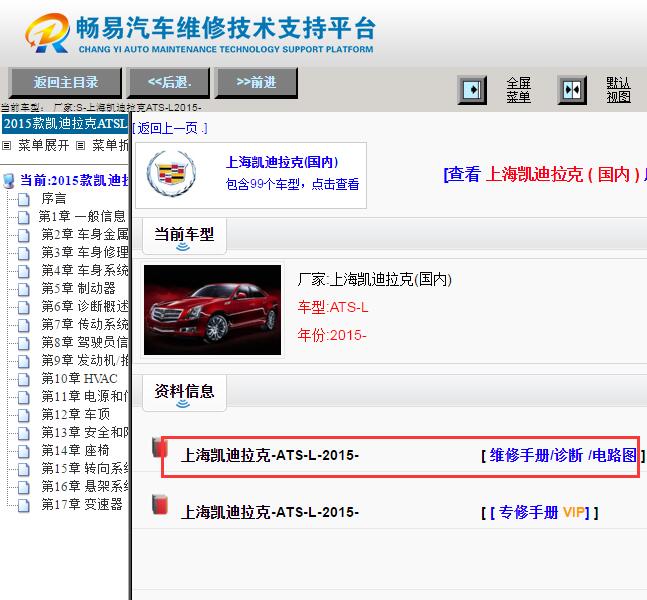Image resolution: width=647 pixels, height=600 pixels.
Task: Open 第2章 车身金属 chapter
Action: pyautogui.click(x=85, y=234)
